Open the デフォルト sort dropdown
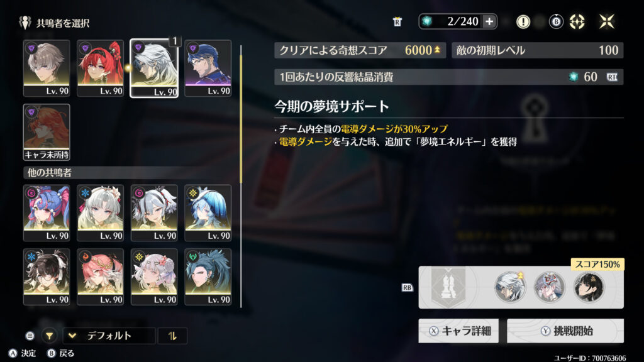Image resolution: width=644 pixels, height=362 pixels. click(x=109, y=336)
